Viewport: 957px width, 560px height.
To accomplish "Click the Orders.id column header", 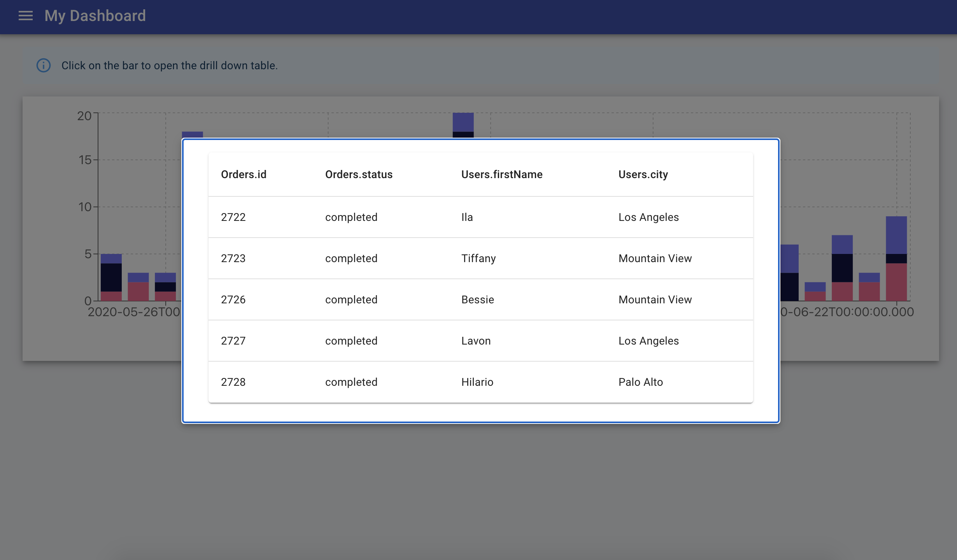I will coord(244,175).
